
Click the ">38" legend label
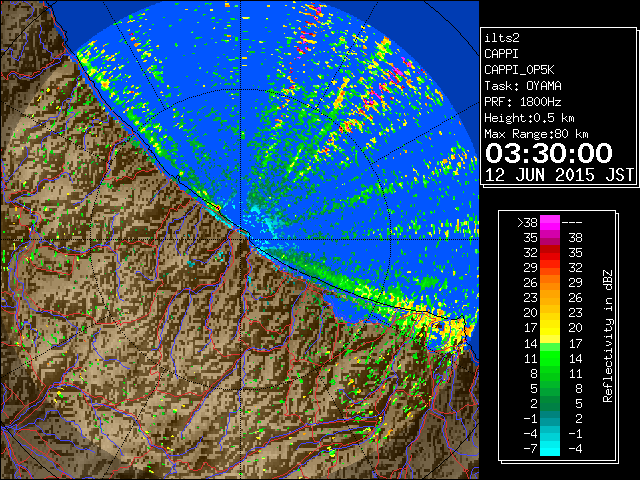tap(527, 222)
